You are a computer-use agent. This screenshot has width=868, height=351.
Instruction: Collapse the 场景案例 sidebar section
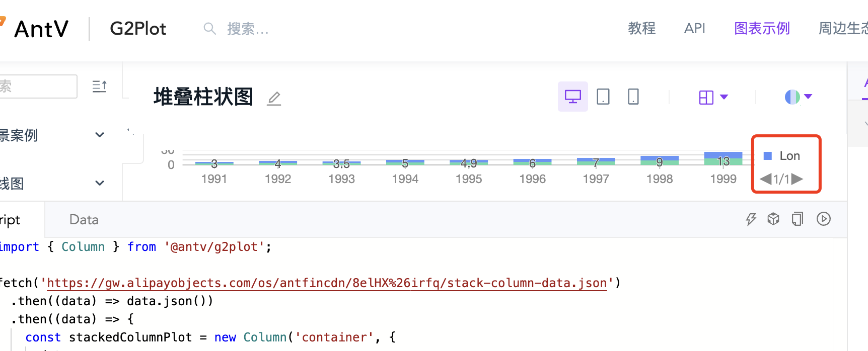point(99,135)
